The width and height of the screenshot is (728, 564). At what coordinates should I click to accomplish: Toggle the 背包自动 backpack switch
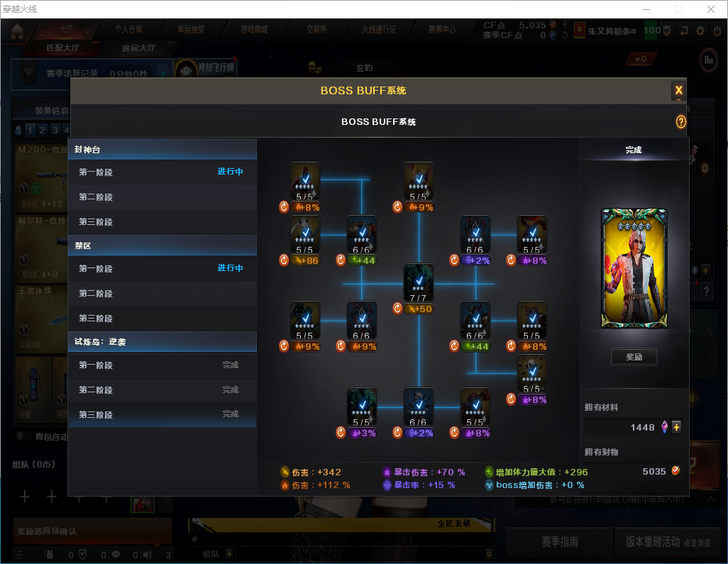tap(23, 436)
